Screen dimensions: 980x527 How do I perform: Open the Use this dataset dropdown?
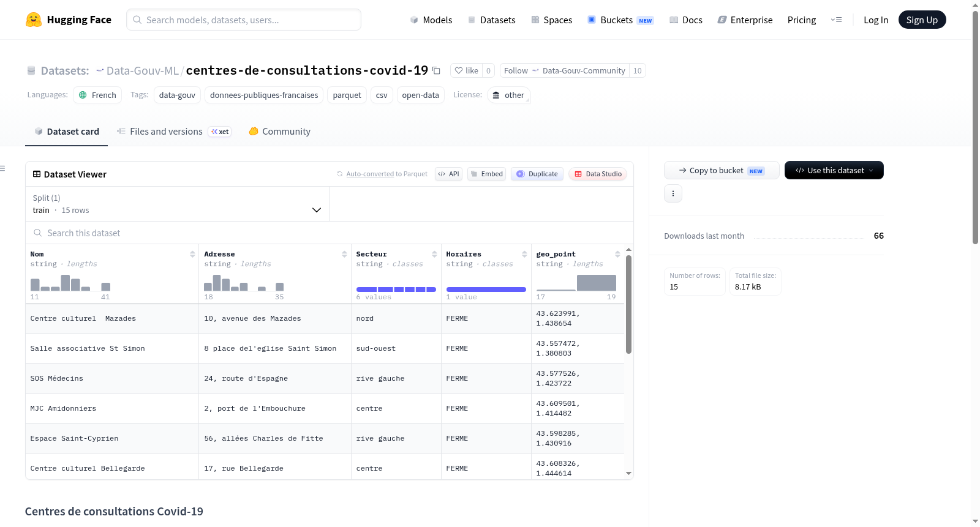[x=834, y=170]
